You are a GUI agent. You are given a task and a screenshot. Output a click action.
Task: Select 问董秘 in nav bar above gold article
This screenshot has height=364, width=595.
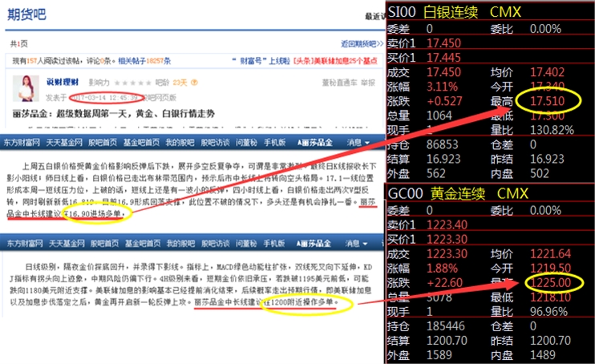click(246, 243)
